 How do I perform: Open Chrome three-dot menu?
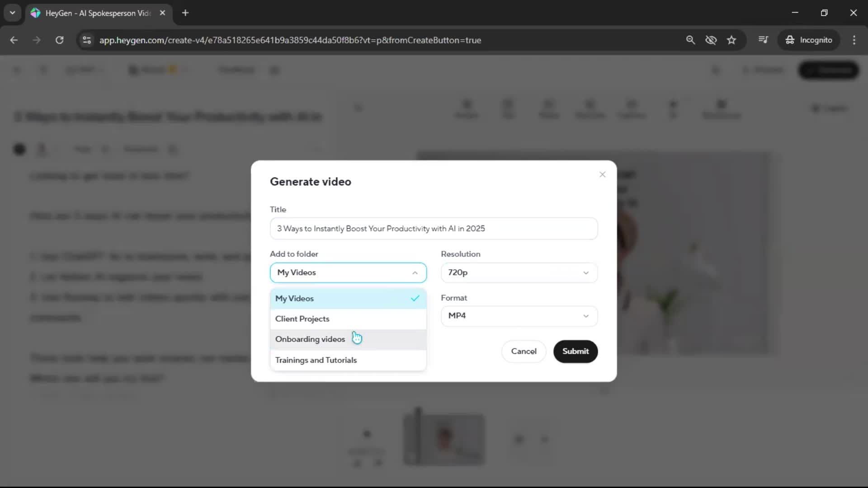854,40
